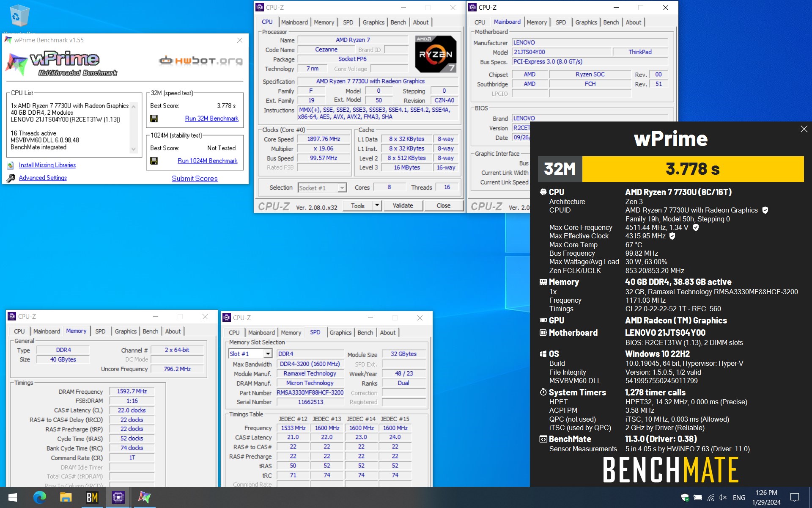The width and height of the screenshot is (812, 508).
Task: Click the Manufacturer LENOVO field in Mainboard window
Action: click(x=590, y=42)
